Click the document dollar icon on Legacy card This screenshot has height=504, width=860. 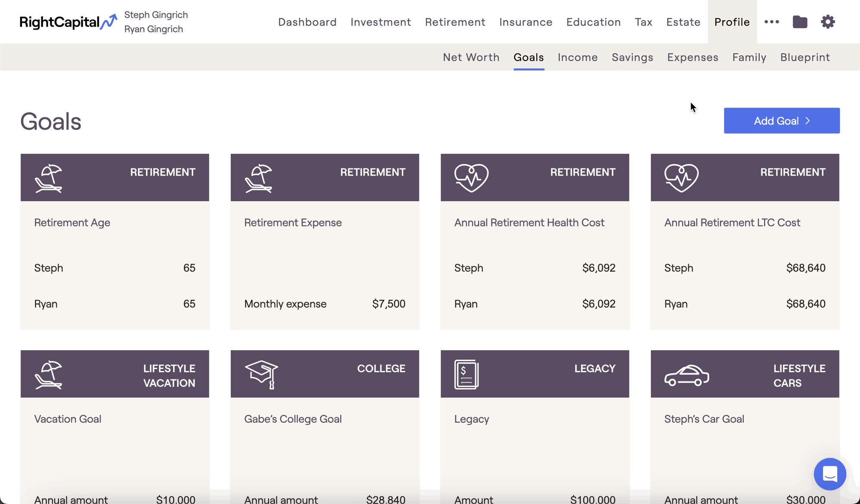click(467, 375)
